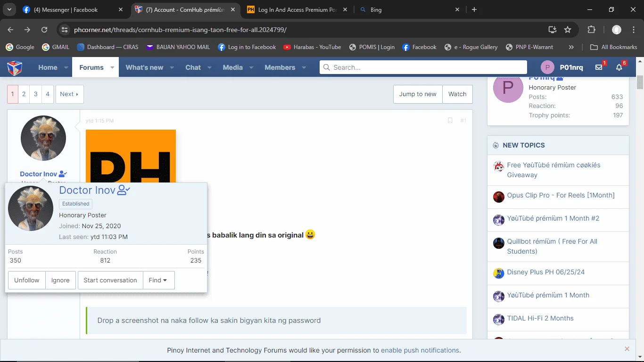This screenshot has height=362, width=644.
Task: Open the PNP E-Warrant bookmark
Action: coord(529,47)
